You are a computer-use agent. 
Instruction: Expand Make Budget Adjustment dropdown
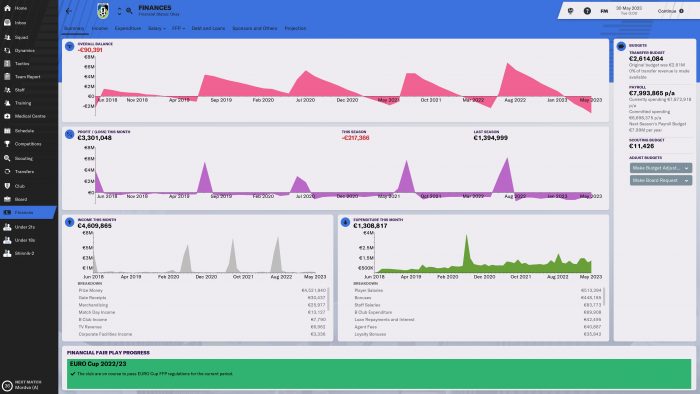click(661, 168)
